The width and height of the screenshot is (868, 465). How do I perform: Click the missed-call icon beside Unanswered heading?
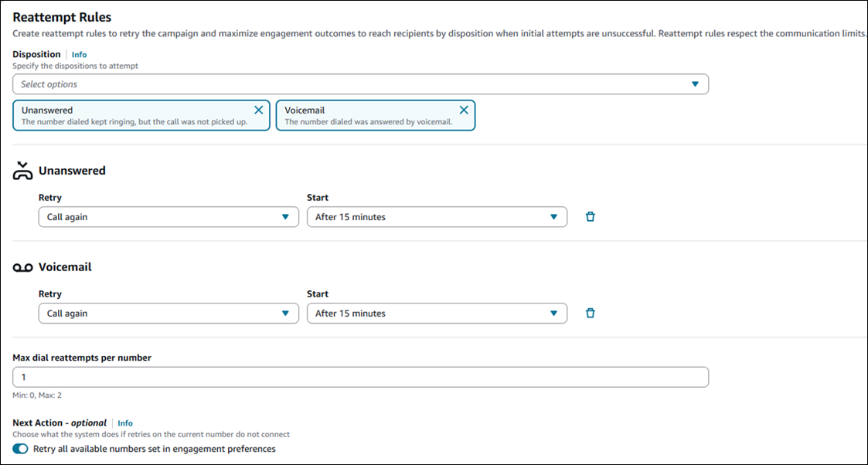point(23,170)
